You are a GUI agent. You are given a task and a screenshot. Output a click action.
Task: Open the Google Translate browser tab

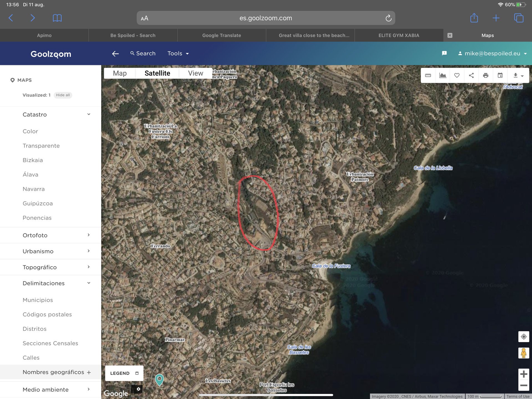coord(221,35)
